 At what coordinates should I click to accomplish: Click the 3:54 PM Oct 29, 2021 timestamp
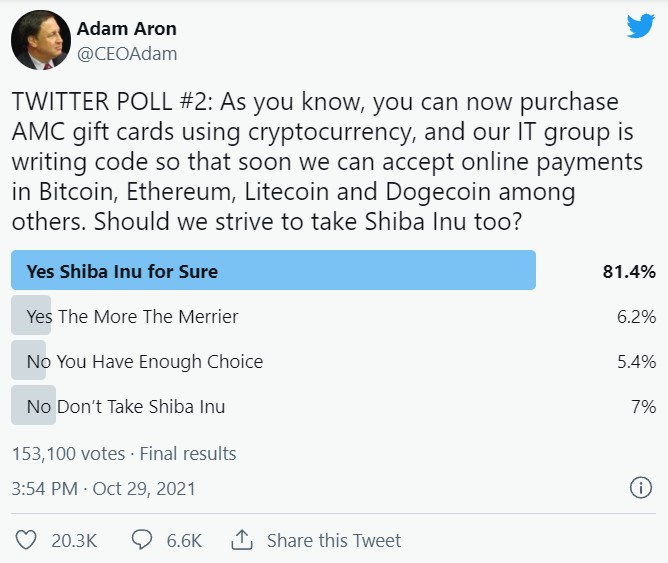point(104,489)
